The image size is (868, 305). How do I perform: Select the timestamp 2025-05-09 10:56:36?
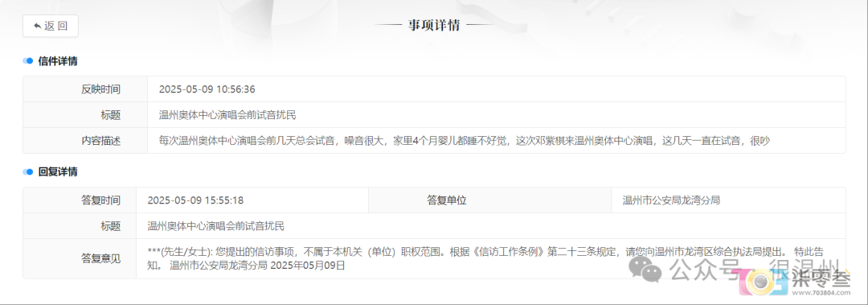(207, 89)
